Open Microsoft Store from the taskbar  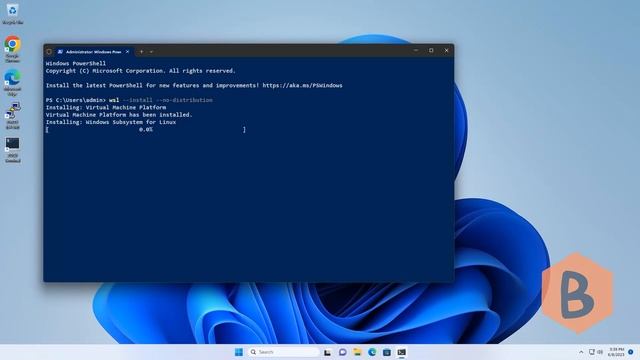point(387,352)
